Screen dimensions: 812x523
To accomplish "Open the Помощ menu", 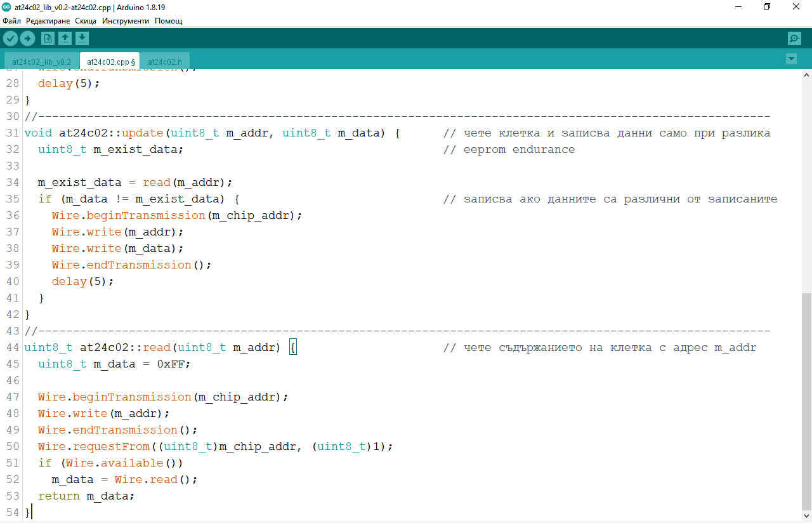I will pyautogui.click(x=169, y=21).
